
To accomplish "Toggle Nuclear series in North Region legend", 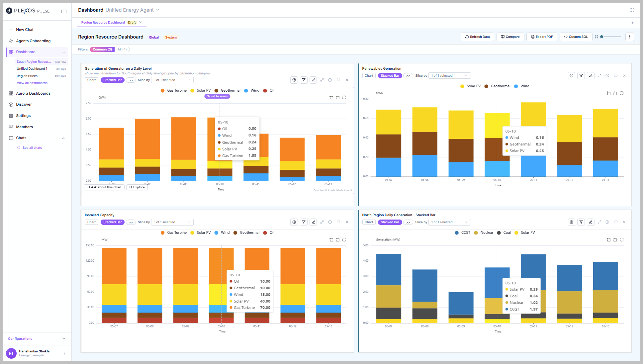I will [x=484, y=233].
